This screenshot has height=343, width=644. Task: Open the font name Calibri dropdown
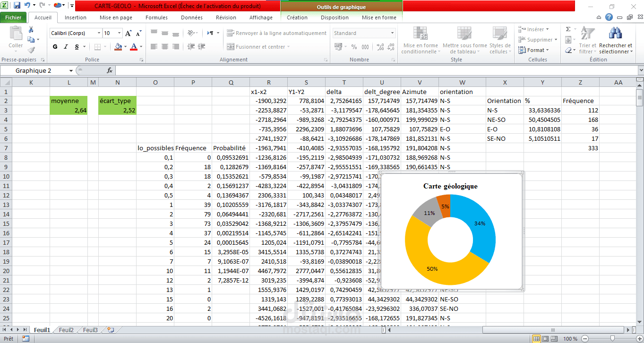(x=99, y=33)
